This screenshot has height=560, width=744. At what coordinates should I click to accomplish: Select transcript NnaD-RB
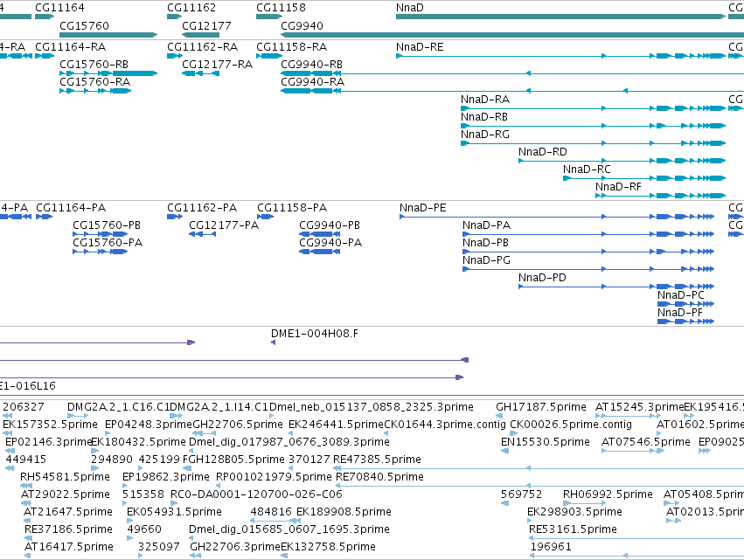coord(593,126)
